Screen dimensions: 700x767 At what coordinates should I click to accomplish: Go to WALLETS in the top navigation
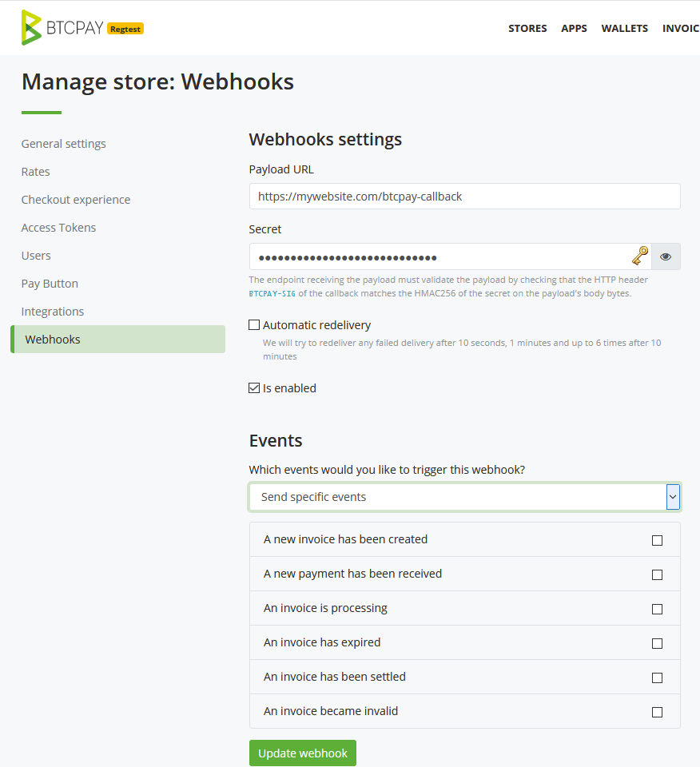pyautogui.click(x=624, y=29)
